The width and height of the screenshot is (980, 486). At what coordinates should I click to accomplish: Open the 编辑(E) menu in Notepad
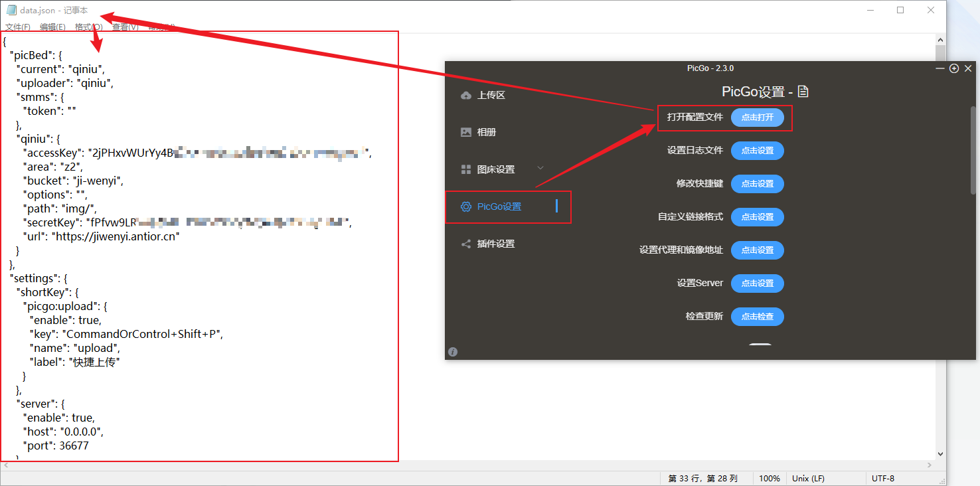pyautogui.click(x=52, y=27)
